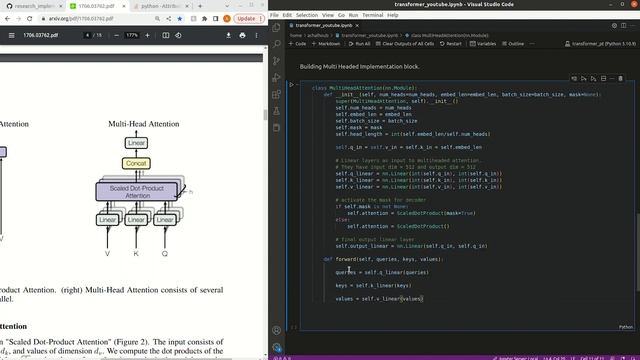Open Extensions view in VS Code

point(276,94)
